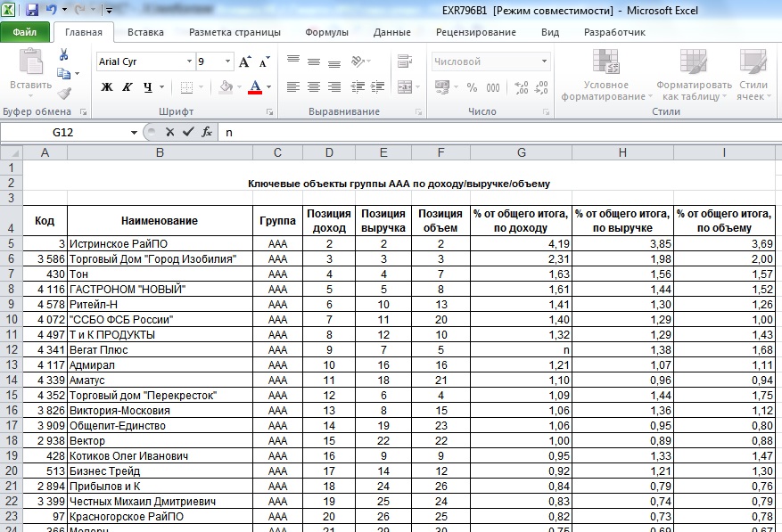The image size is (782, 532).
Task: Open the Undo history dropdown arrow
Action: tap(64, 10)
